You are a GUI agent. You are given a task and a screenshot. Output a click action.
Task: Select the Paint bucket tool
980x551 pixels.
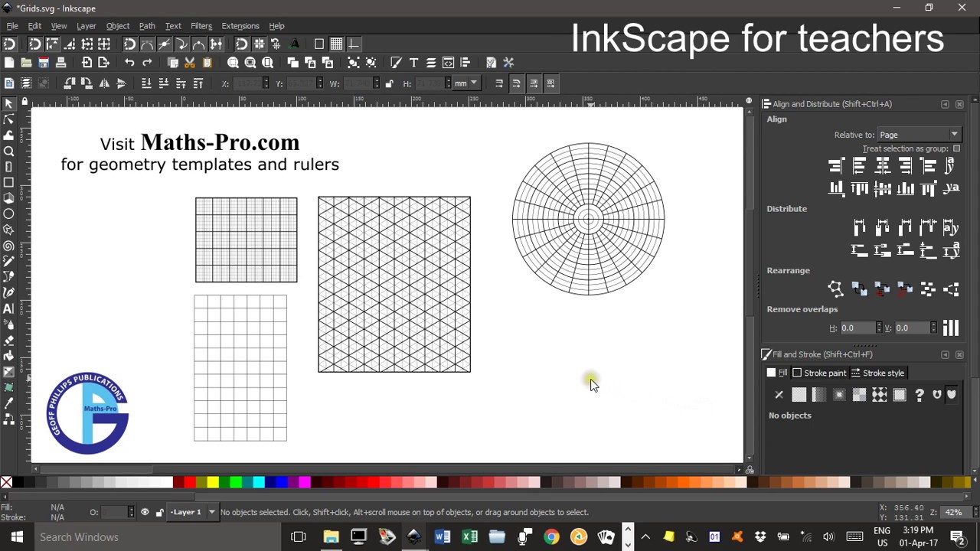(x=8, y=356)
